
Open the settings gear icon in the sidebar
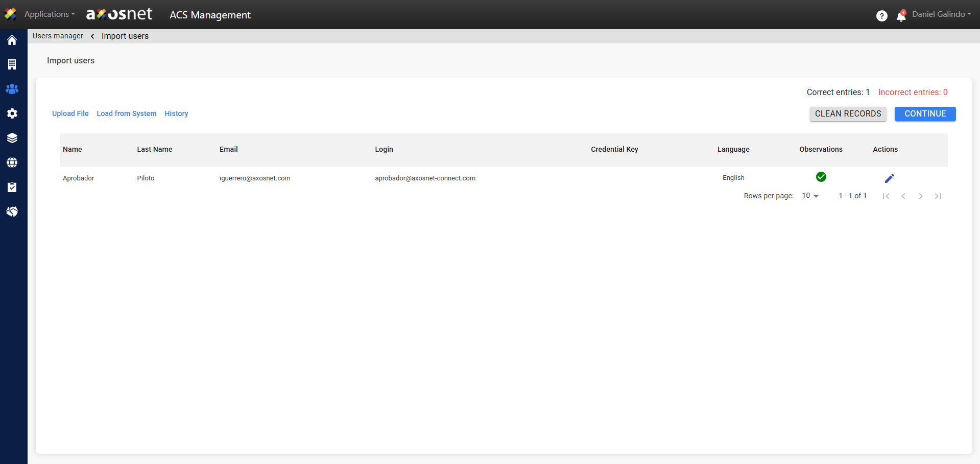coord(12,113)
